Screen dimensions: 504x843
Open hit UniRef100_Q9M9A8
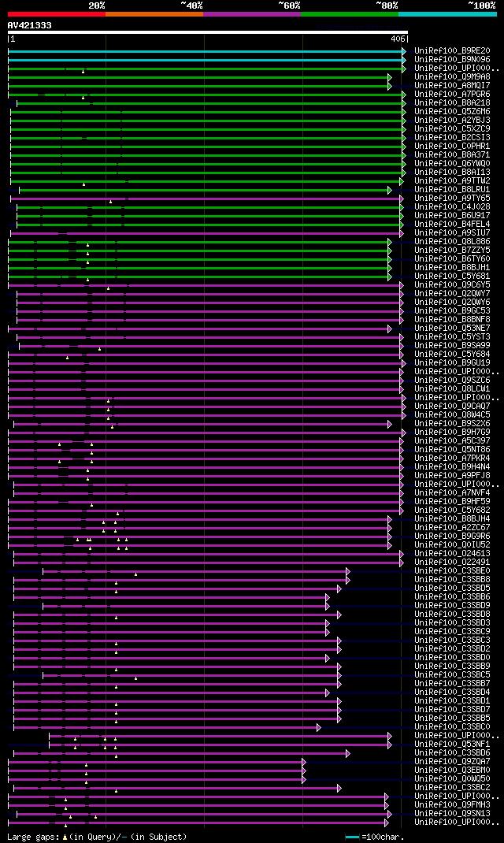pos(452,77)
